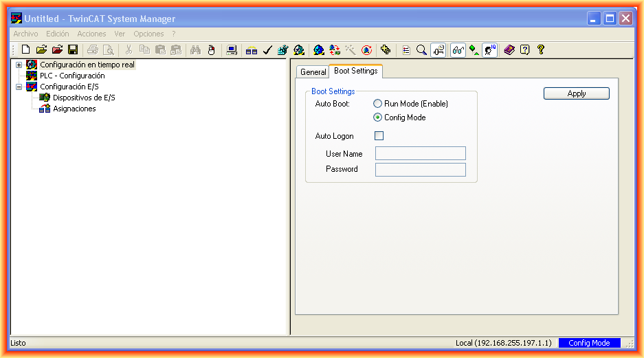Select Dispositivos de E/S in the tree

click(x=84, y=98)
